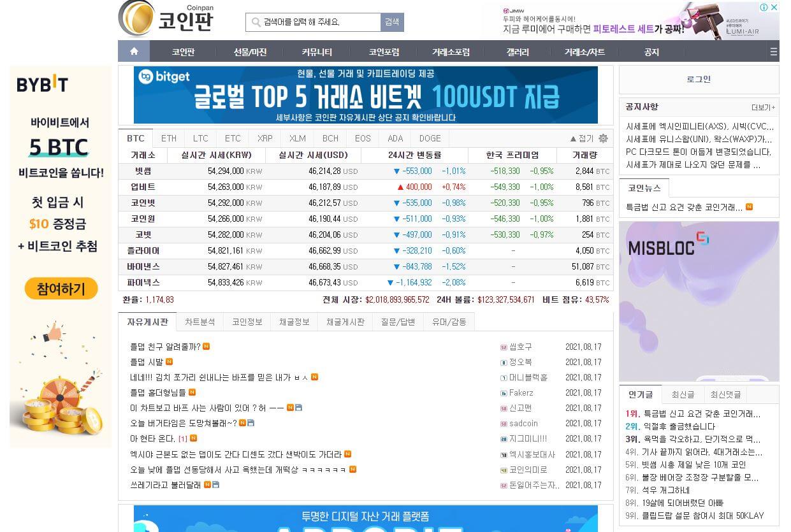791x532 pixels.
Task: Click author name 머니블랙홀
Action: point(528,378)
